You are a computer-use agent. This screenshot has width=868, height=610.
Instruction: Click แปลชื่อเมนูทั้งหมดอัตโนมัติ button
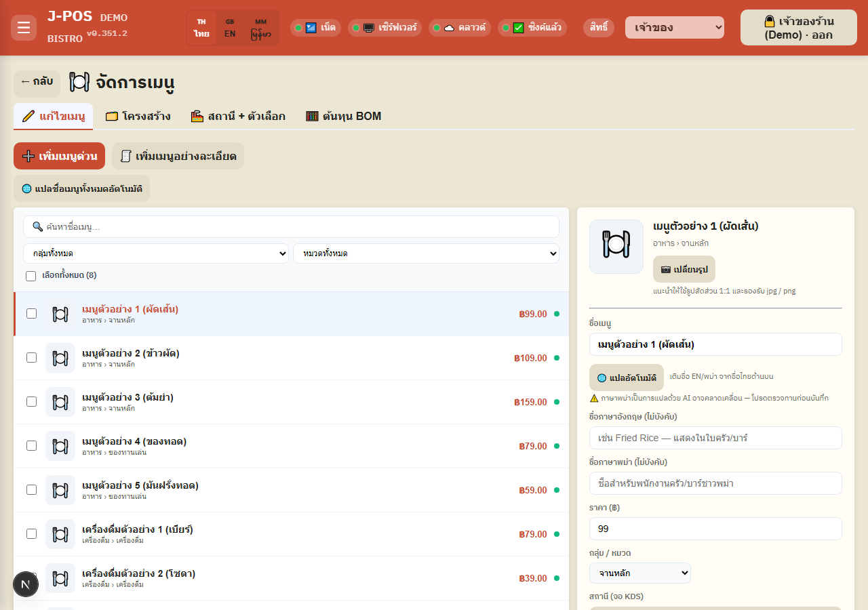[81, 188]
